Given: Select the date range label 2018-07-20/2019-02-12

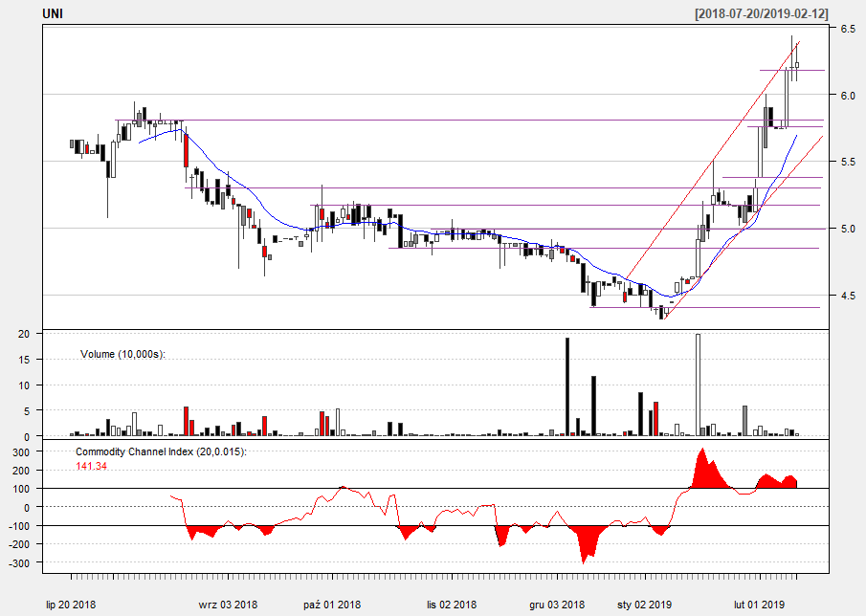Looking at the screenshot, I should [x=762, y=13].
